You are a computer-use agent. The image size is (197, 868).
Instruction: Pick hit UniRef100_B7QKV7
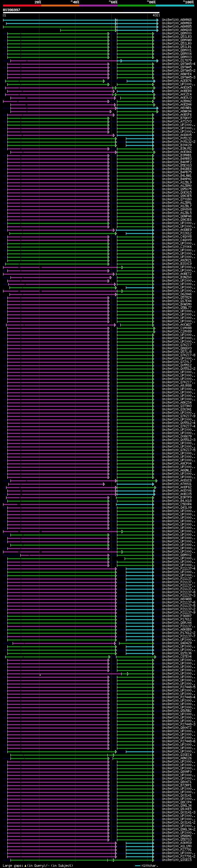(x=177, y=118)
